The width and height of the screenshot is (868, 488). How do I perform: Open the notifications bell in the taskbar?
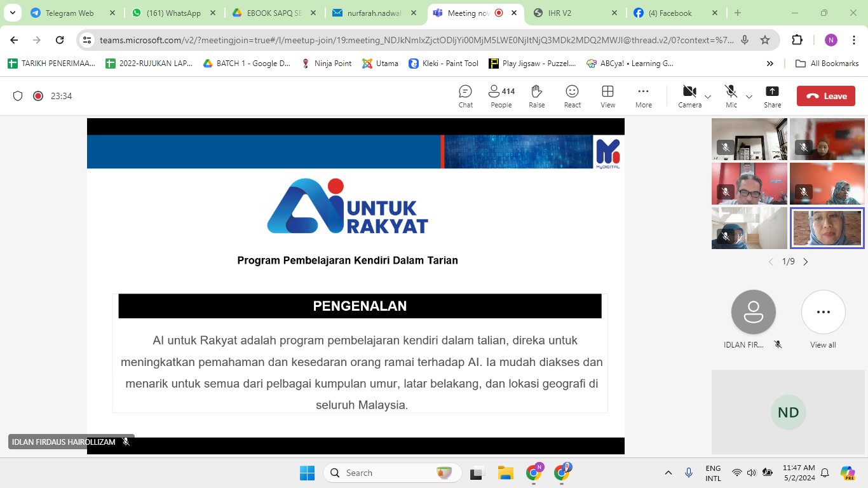825,473
